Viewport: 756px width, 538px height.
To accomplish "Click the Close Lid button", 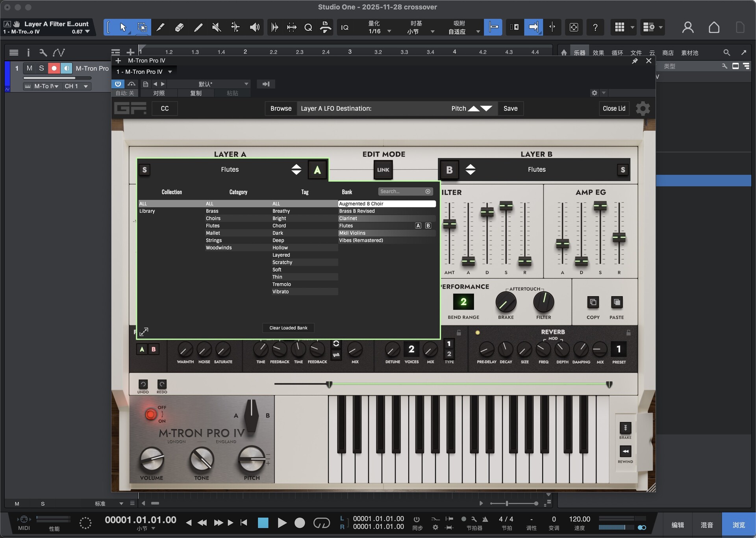I will click(613, 108).
